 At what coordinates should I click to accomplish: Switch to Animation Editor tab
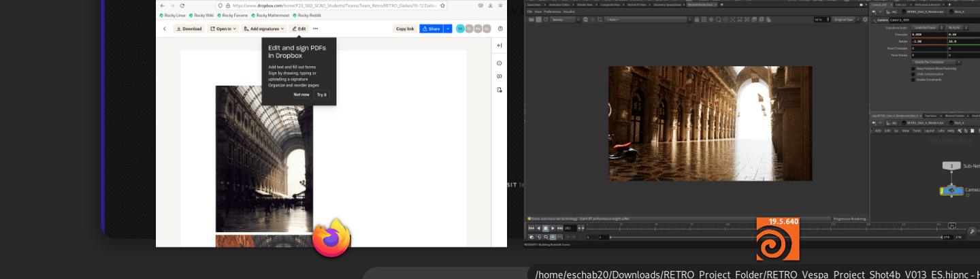pos(562,4)
